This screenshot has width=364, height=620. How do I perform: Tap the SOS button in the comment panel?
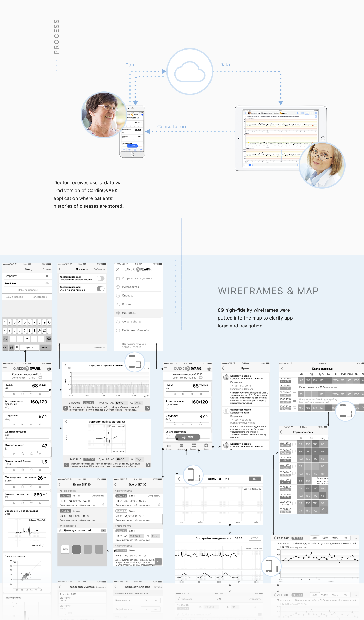[65, 549]
